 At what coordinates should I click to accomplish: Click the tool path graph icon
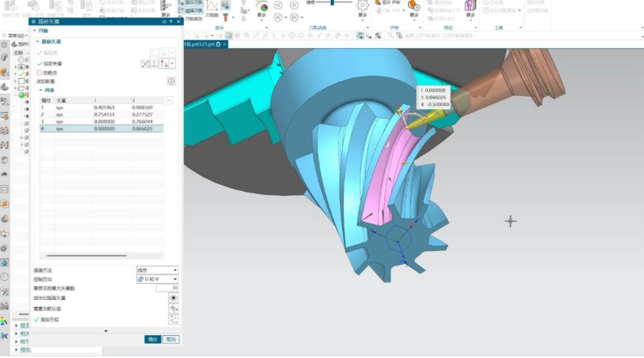pos(212,6)
